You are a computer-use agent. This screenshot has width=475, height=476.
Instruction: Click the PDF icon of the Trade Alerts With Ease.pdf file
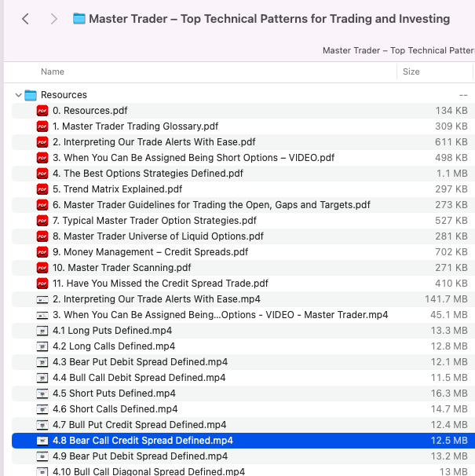[42, 142]
